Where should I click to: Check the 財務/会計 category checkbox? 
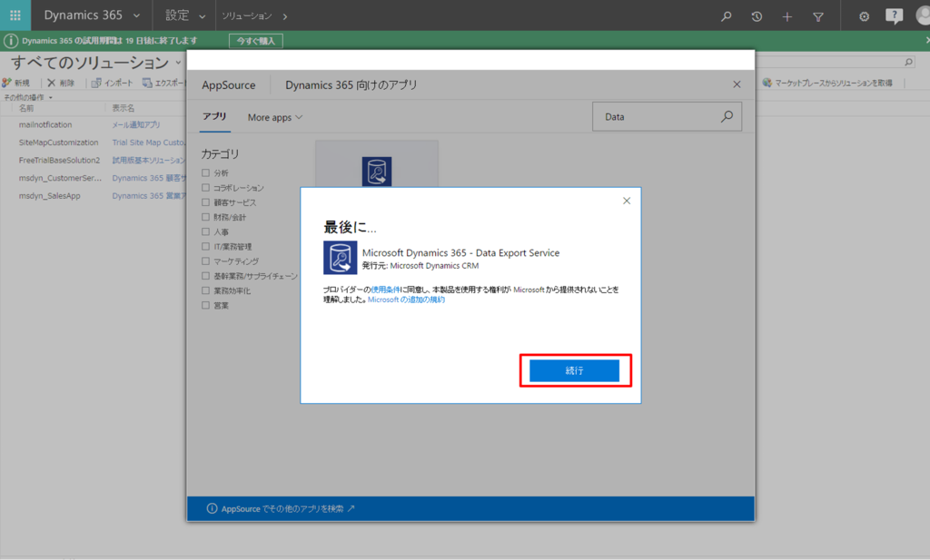click(205, 217)
